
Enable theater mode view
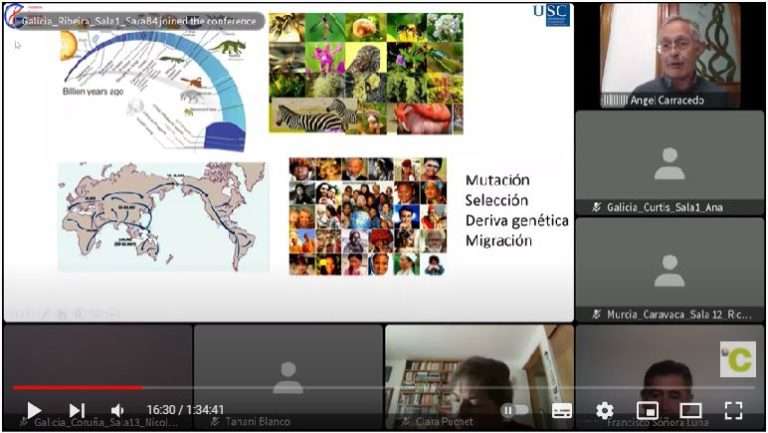[x=690, y=410]
